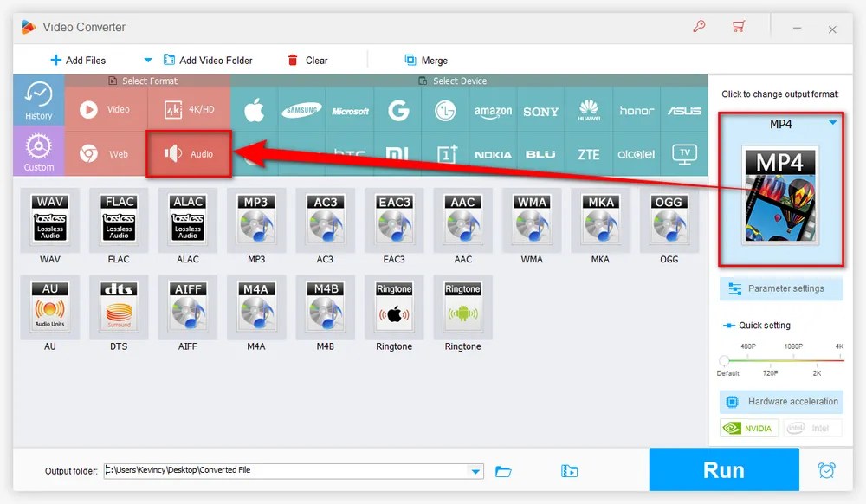Image resolution: width=866 pixels, height=504 pixels.
Task: Open BLU device presets
Action: click(540, 154)
